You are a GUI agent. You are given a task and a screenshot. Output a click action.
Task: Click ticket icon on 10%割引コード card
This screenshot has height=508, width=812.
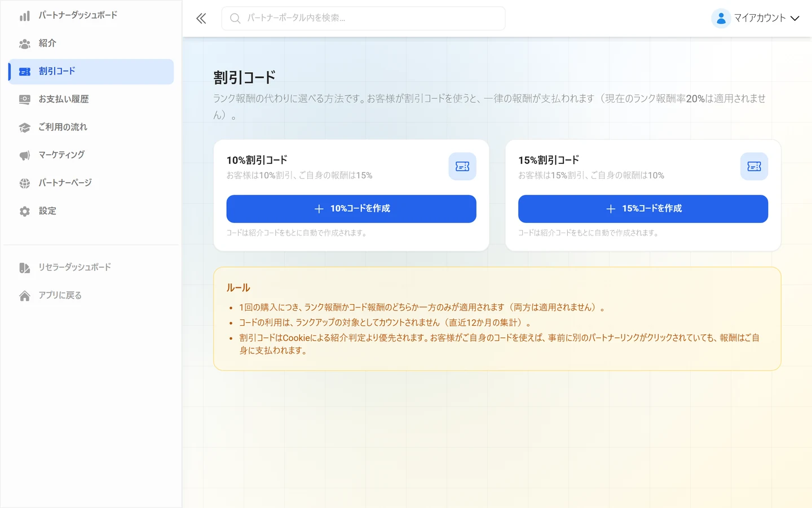[462, 167]
